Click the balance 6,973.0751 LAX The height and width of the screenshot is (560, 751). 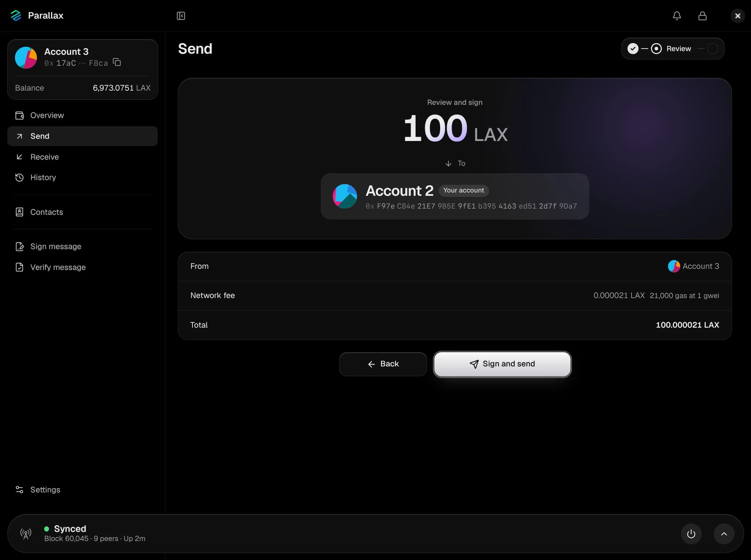[122, 88]
